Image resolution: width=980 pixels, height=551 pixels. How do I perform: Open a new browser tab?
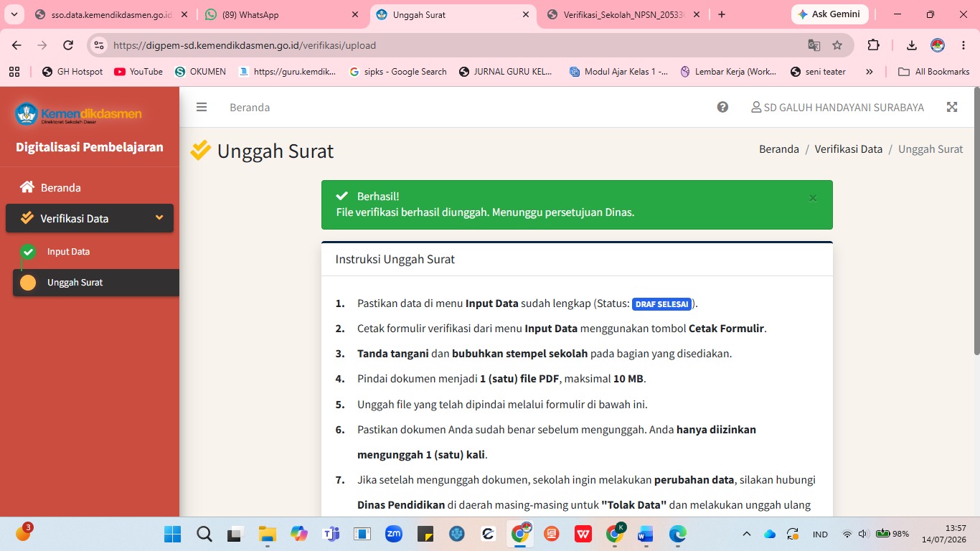(x=722, y=14)
